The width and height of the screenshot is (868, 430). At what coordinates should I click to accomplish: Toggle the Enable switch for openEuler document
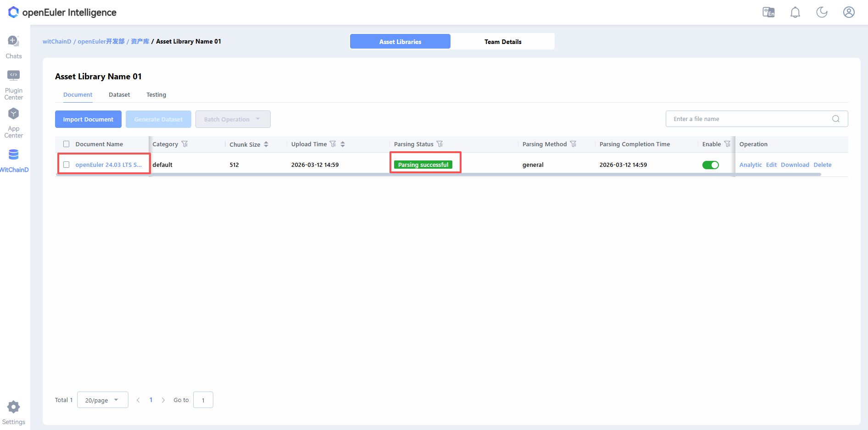click(x=710, y=165)
